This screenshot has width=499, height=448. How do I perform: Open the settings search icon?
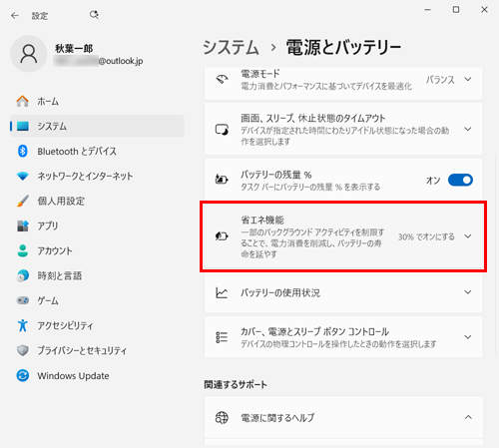(94, 15)
